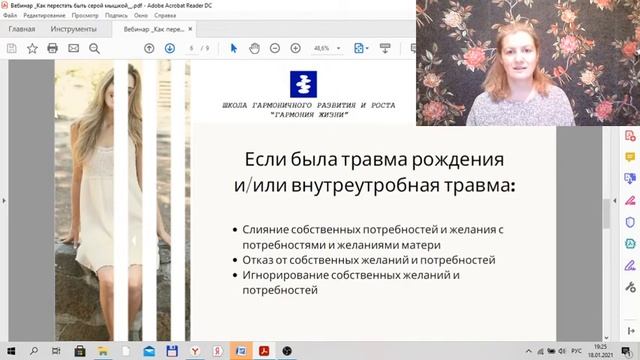Open the Окно menu
This screenshot has width=640, height=360.
pos(141,16)
